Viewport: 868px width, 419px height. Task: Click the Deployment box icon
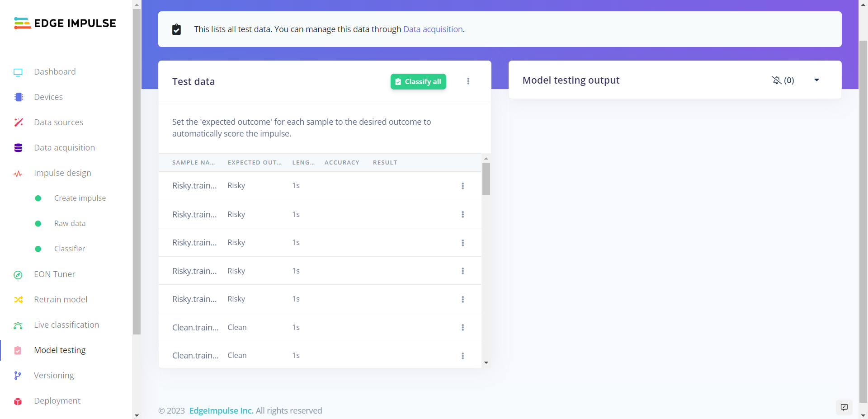coord(18,401)
